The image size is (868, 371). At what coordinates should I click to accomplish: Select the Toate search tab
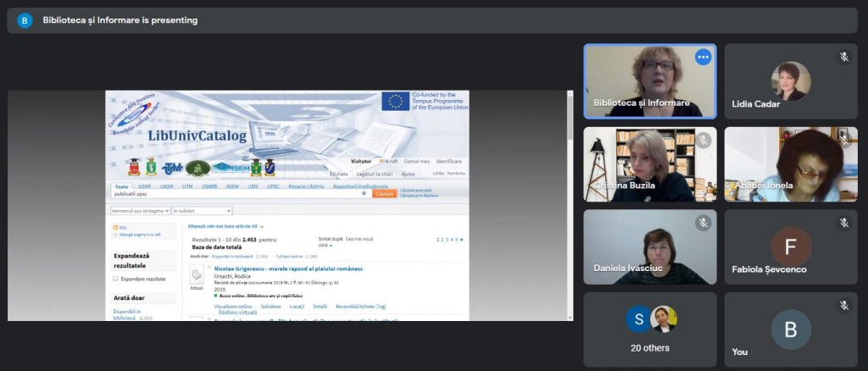coord(121,186)
